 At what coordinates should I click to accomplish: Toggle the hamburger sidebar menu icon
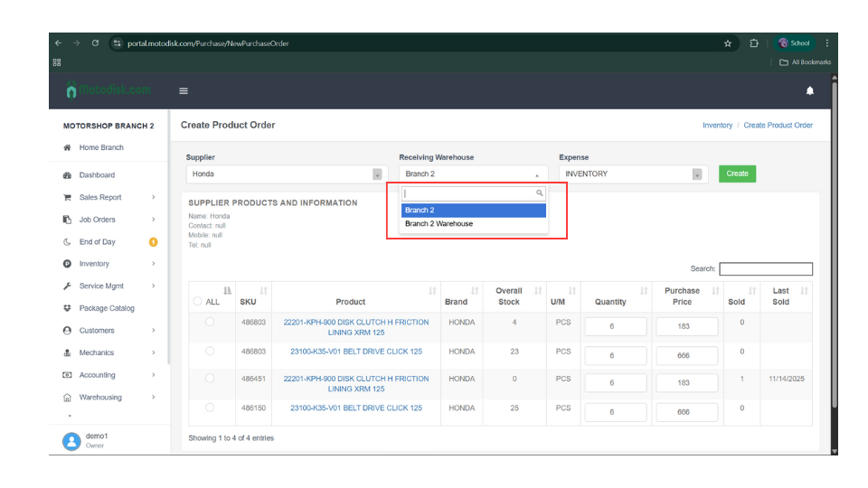point(184,90)
